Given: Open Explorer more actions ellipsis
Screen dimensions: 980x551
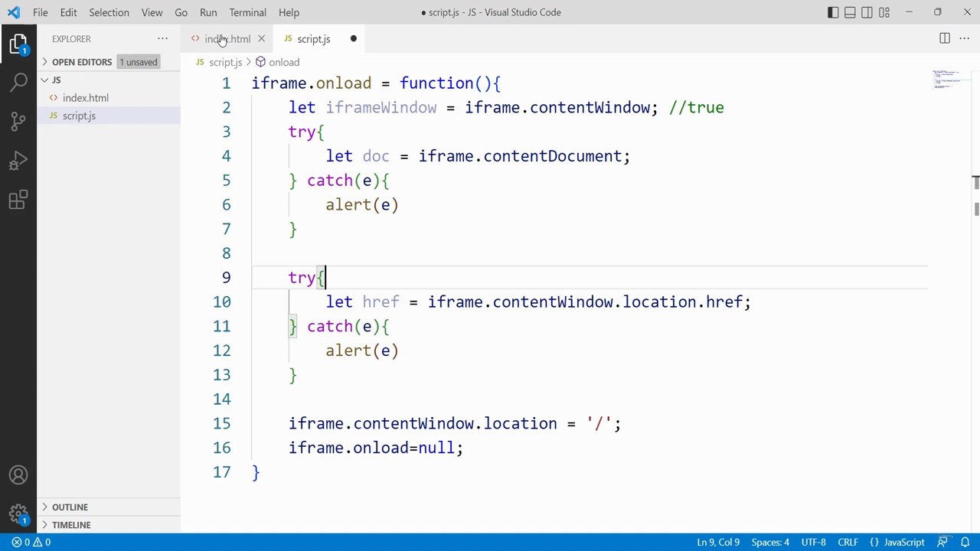Looking at the screenshot, I should pyautogui.click(x=162, y=39).
